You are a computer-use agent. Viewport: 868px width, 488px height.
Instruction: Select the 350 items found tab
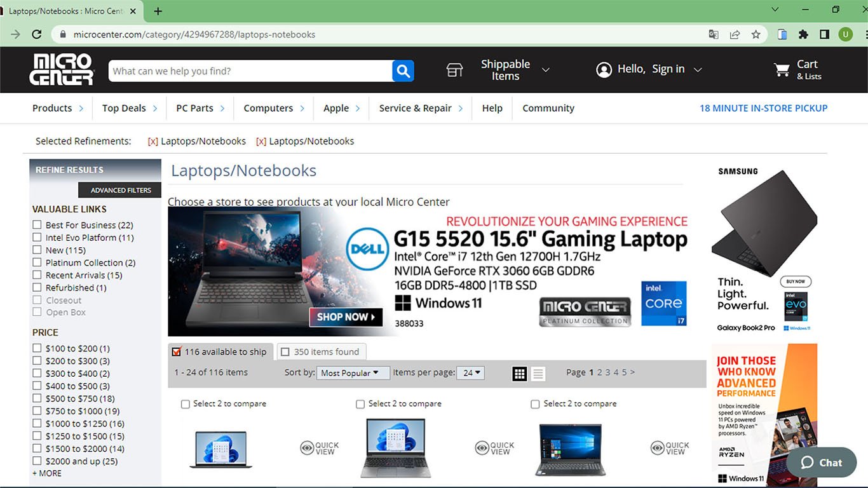[x=321, y=352]
